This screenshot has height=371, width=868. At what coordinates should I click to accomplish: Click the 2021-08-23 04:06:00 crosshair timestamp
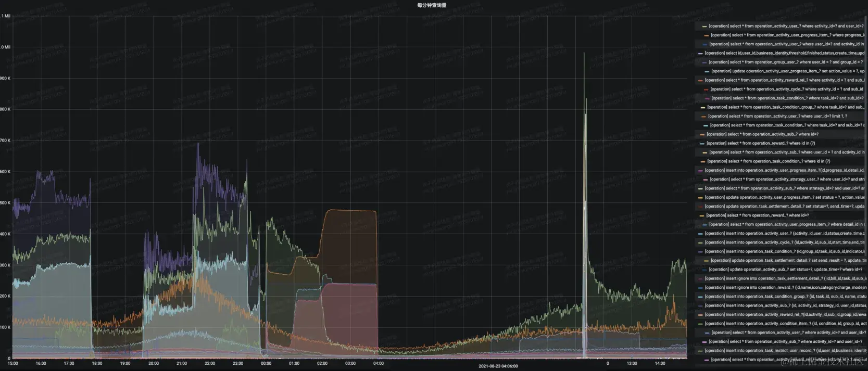click(x=498, y=366)
